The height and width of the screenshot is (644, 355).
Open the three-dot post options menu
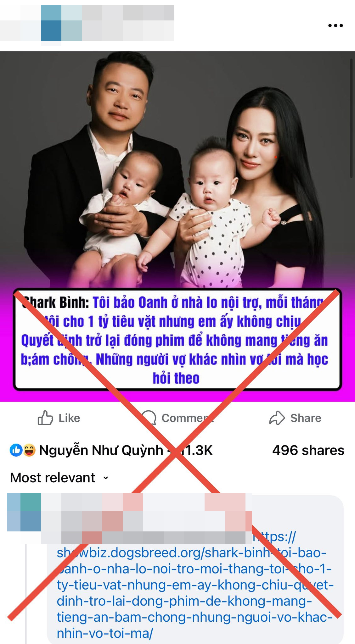335,25
